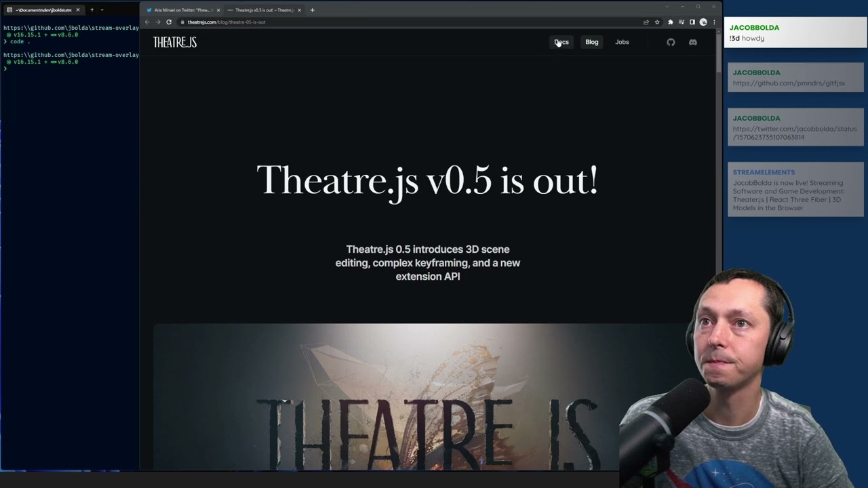Open Chrome three-dot menu

tap(713, 22)
